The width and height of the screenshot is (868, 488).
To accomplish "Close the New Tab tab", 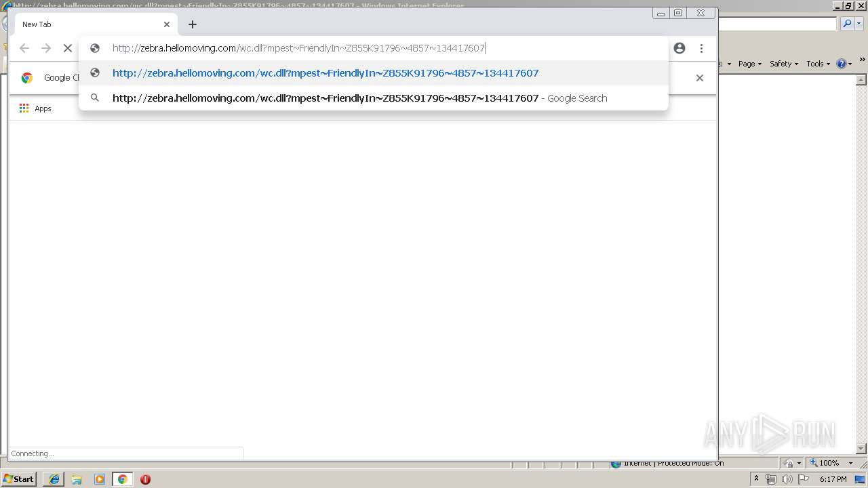I will pyautogui.click(x=167, y=24).
